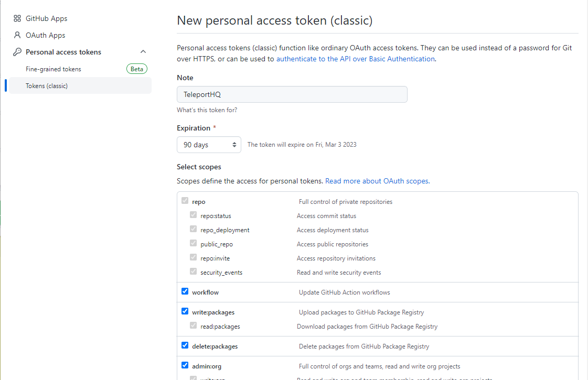Toggle the repo scope checkbox

coord(185,201)
